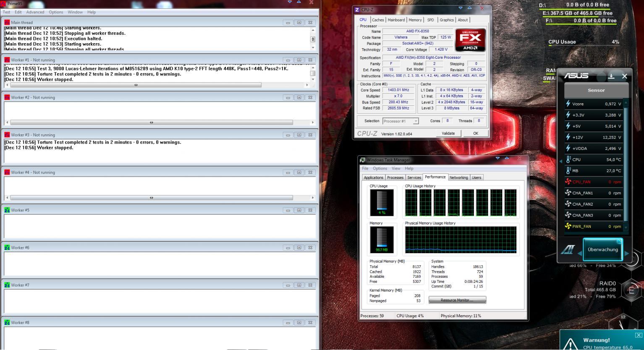Click the Memory usage meter gauge
This screenshot has width=644, height=350.
(x=382, y=240)
